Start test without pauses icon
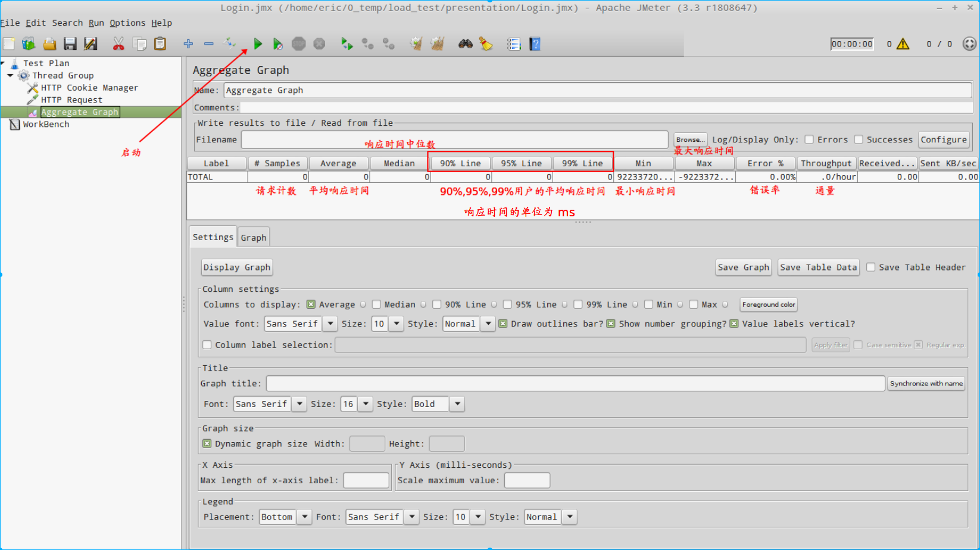The width and height of the screenshot is (980, 550). coord(277,43)
